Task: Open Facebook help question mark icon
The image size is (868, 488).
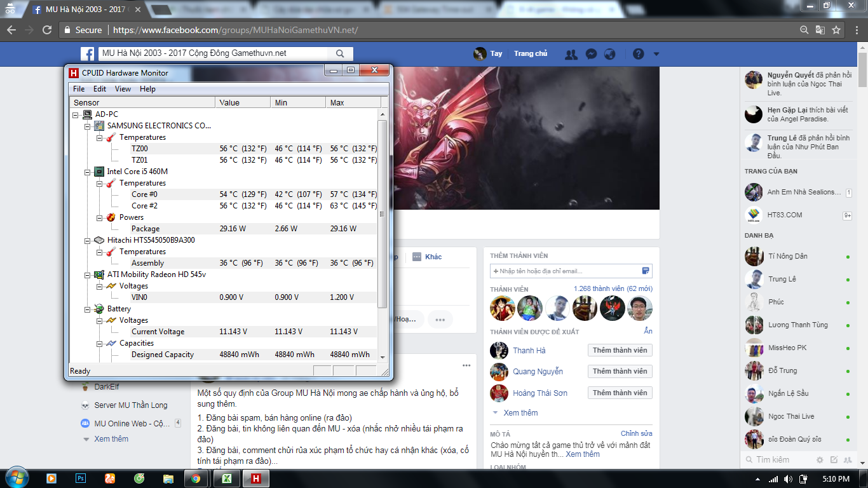Action: (639, 54)
